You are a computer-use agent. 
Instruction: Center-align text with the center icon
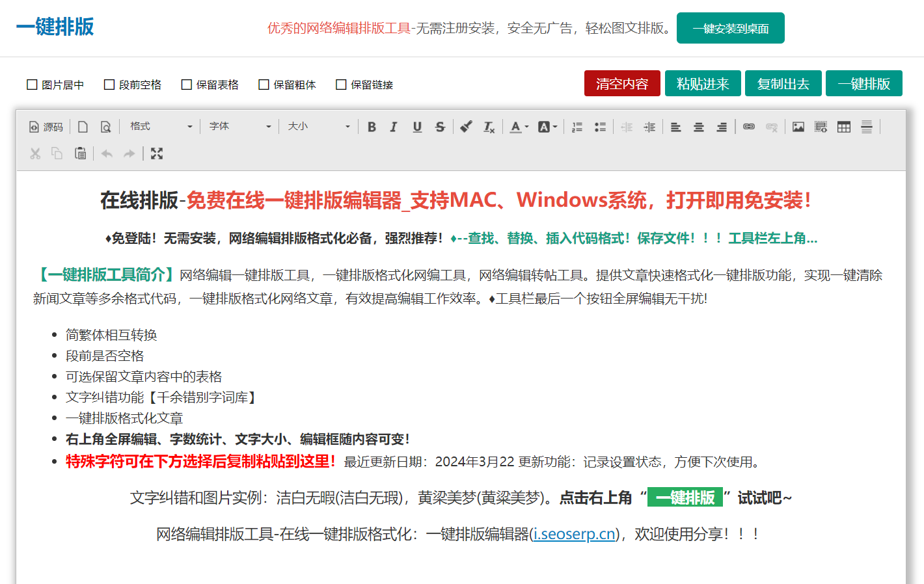click(699, 127)
